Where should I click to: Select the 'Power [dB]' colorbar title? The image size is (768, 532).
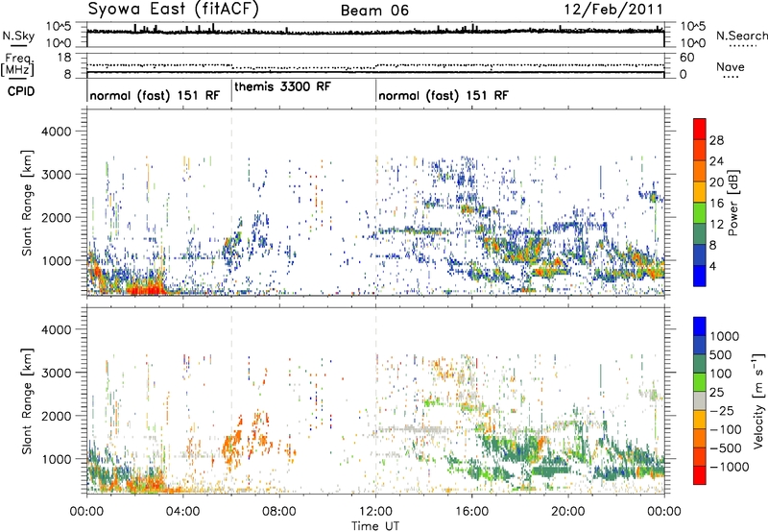pyautogui.click(x=732, y=203)
